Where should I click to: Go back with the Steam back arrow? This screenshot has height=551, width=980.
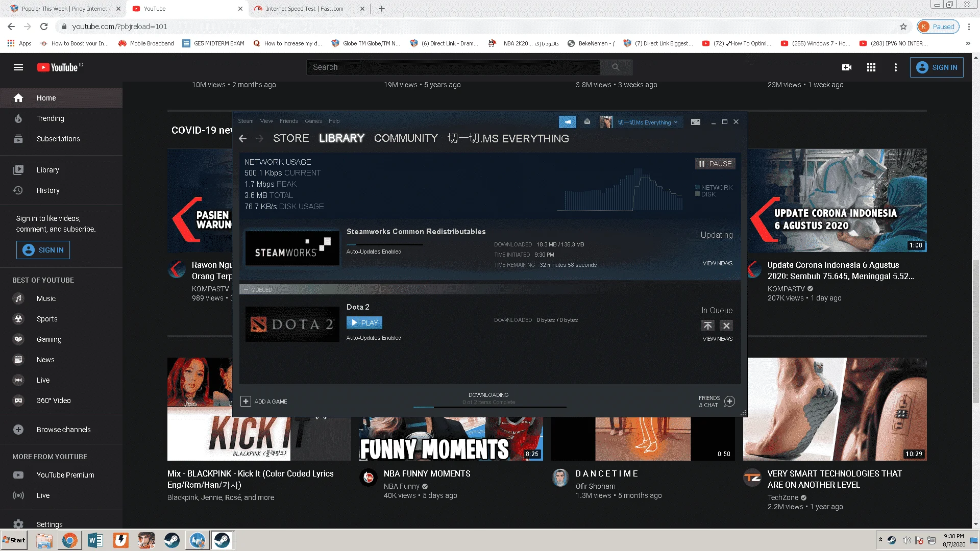pos(243,138)
